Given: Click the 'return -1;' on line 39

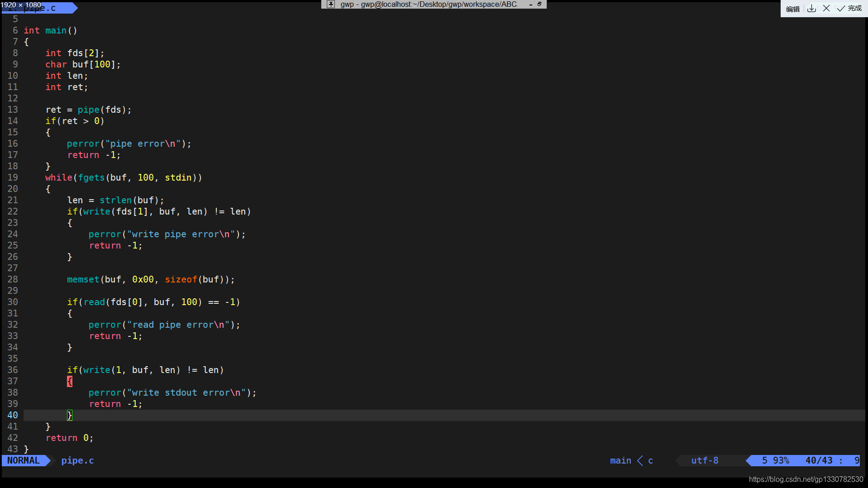Looking at the screenshot, I should tap(115, 404).
